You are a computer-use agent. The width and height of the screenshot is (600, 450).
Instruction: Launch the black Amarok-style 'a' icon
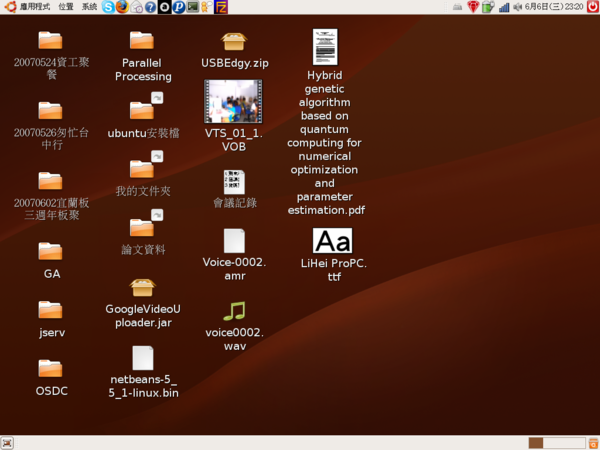(x=165, y=7)
